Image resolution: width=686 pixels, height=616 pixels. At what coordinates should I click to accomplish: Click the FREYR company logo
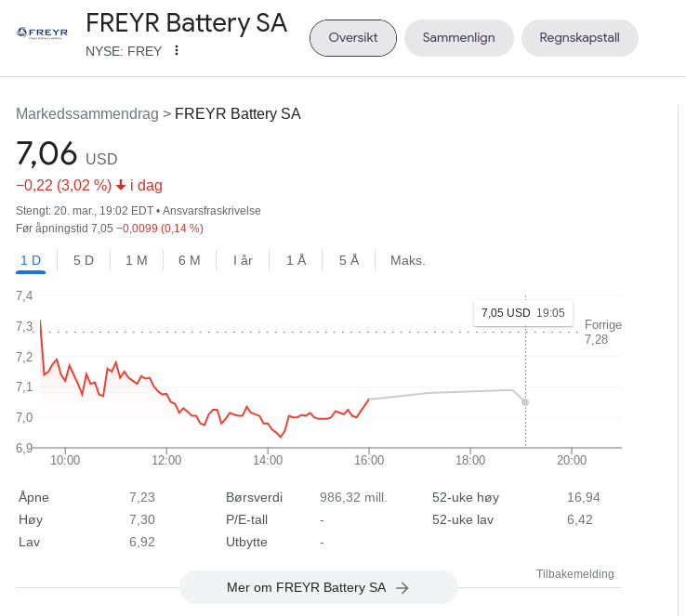42,33
